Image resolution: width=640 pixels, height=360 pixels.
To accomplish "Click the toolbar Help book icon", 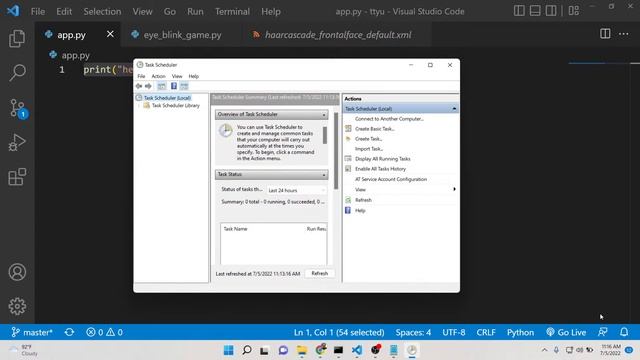I will tap(173, 86).
